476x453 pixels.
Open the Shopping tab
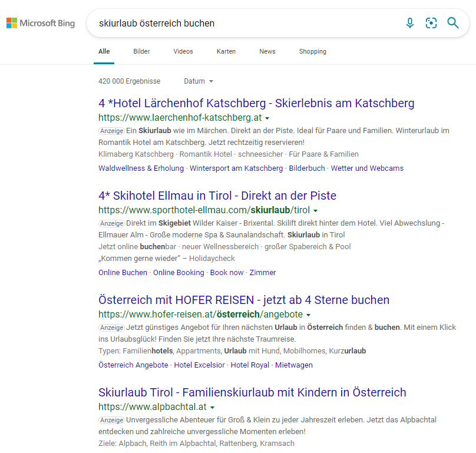(x=313, y=51)
